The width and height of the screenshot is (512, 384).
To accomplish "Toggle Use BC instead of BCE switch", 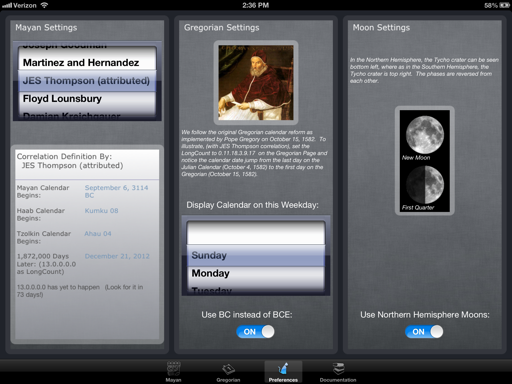I will coord(255,332).
